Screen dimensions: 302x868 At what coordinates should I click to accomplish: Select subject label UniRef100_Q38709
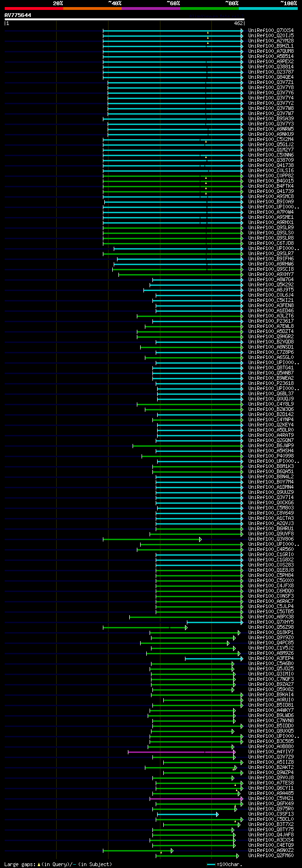(x=271, y=160)
